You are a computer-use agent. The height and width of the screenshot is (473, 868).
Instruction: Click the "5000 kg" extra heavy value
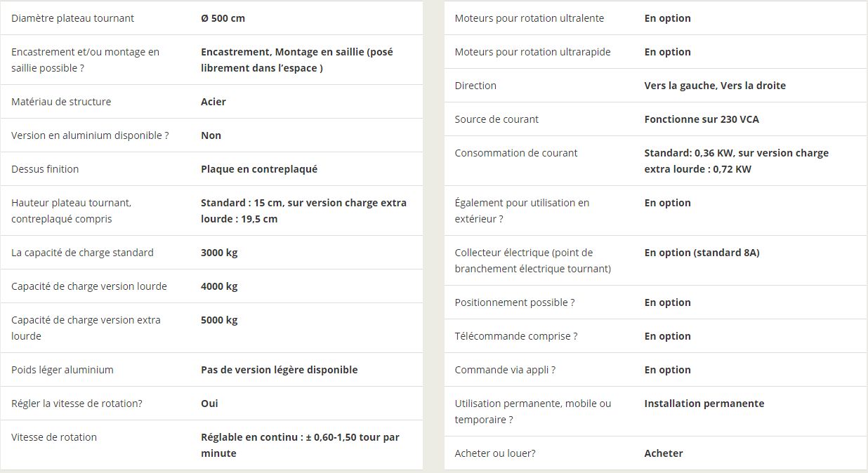coord(219,320)
